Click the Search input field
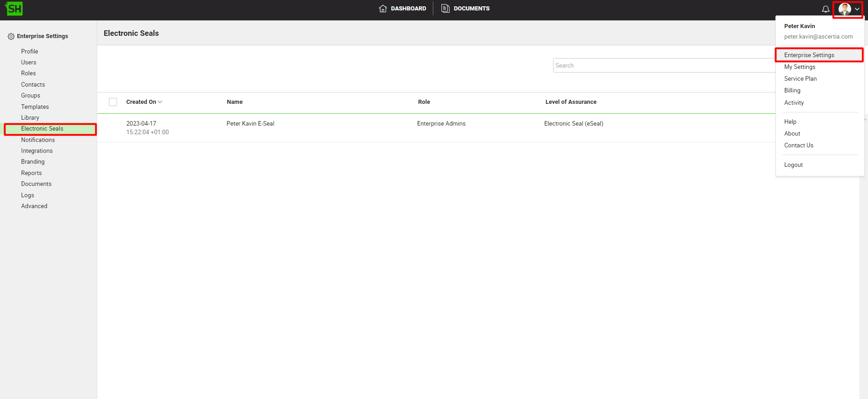 [x=662, y=66]
